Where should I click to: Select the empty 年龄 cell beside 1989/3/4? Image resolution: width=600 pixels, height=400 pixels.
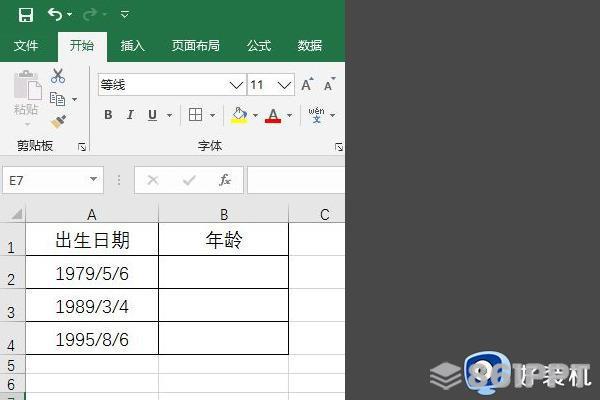tap(223, 305)
